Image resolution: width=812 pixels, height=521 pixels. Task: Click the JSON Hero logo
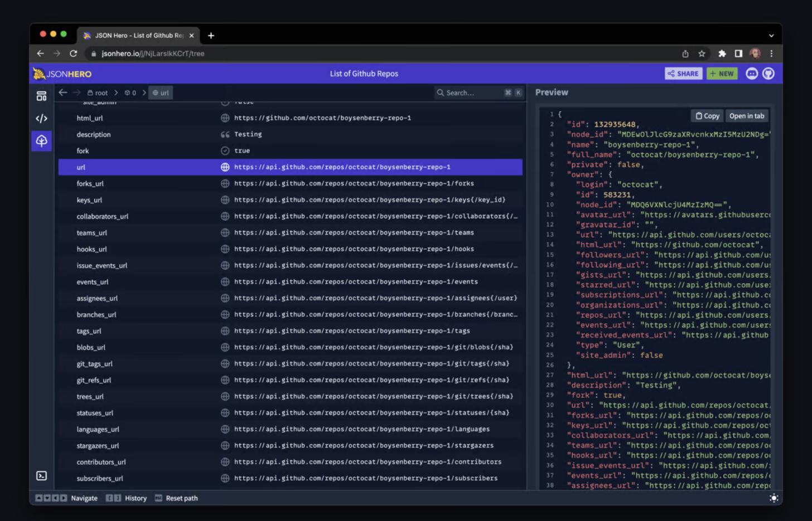[62, 74]
